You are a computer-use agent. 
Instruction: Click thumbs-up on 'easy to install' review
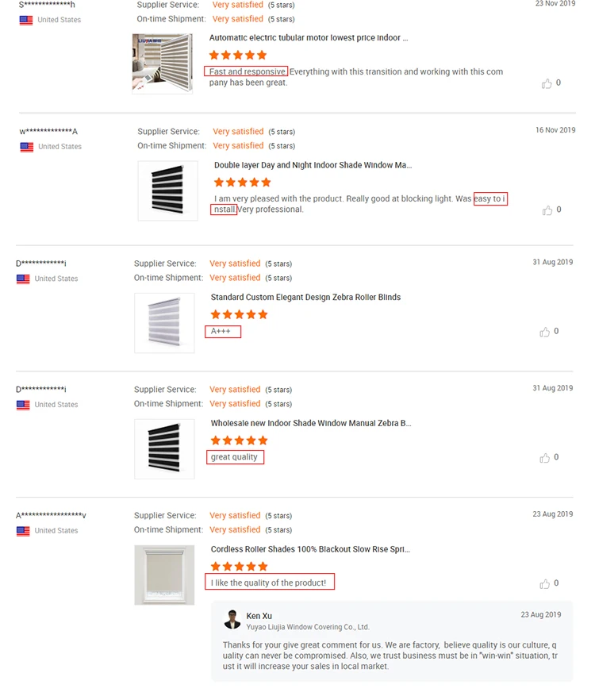pyautogui.click(x=547, y=210)
